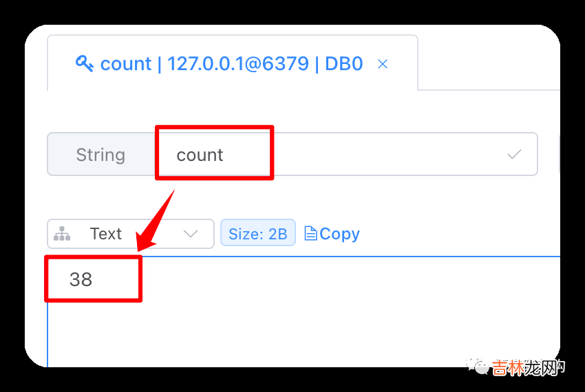Click the empty area of value editor
Image resolution: width=585 pixels, height=392 pixels.
click(x=336, y=317)
